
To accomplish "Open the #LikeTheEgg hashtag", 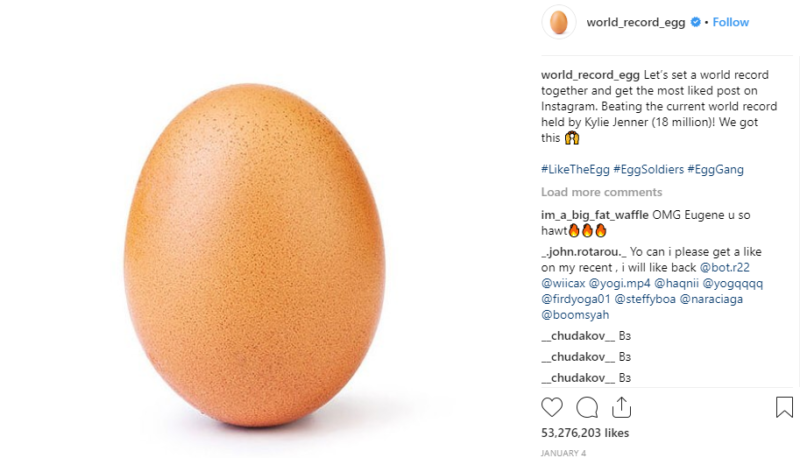I will [x=575, y=169].
